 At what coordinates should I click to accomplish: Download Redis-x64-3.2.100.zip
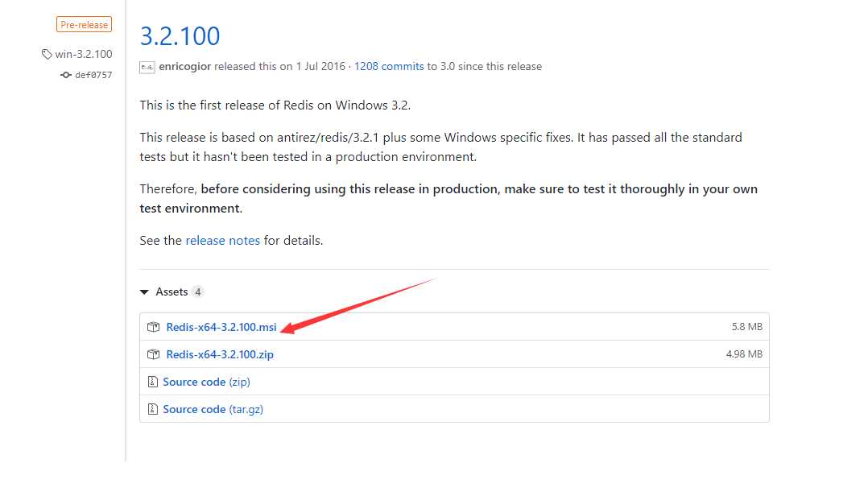pyautogui.click(x=220, y=354)
